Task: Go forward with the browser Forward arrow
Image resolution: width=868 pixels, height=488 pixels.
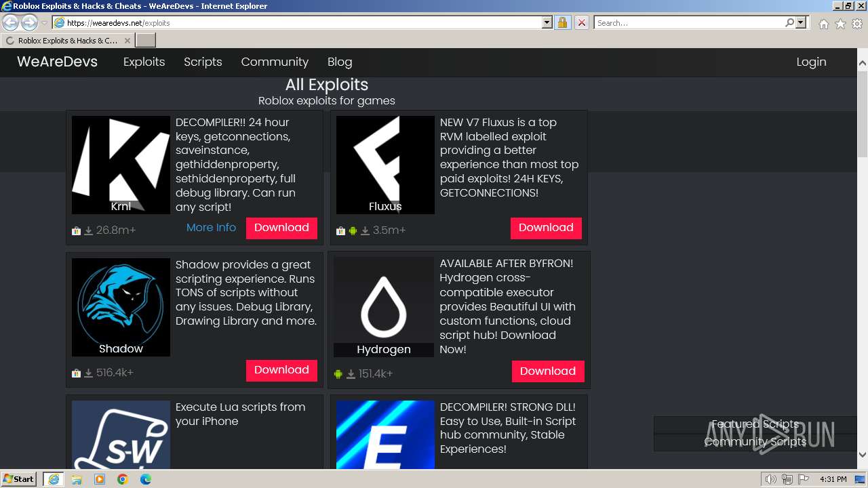Action: (x=29, y=22)
